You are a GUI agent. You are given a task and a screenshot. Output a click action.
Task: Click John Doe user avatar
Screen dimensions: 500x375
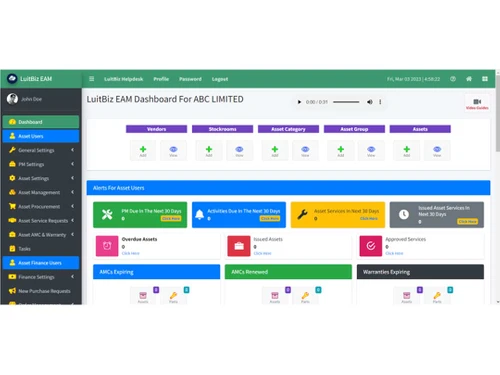12,99
